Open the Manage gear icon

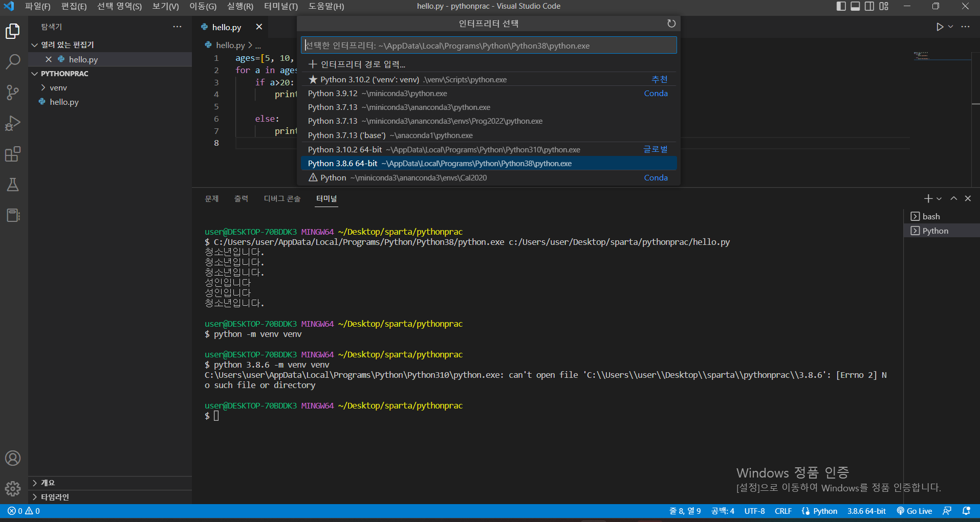tap(13, 489)
